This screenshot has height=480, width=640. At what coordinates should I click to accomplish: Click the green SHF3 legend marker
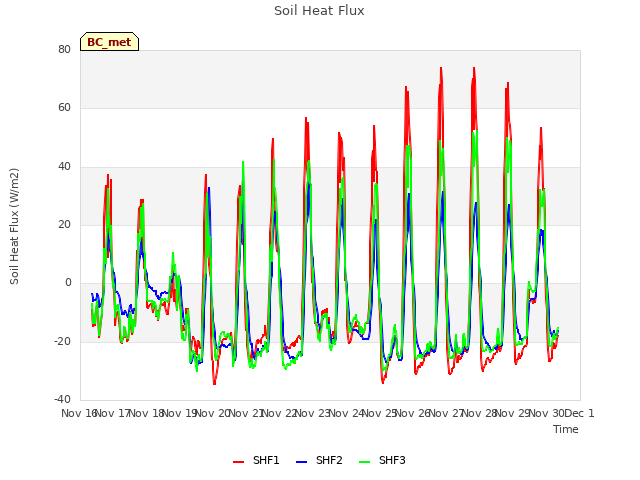tap(364, 461)
